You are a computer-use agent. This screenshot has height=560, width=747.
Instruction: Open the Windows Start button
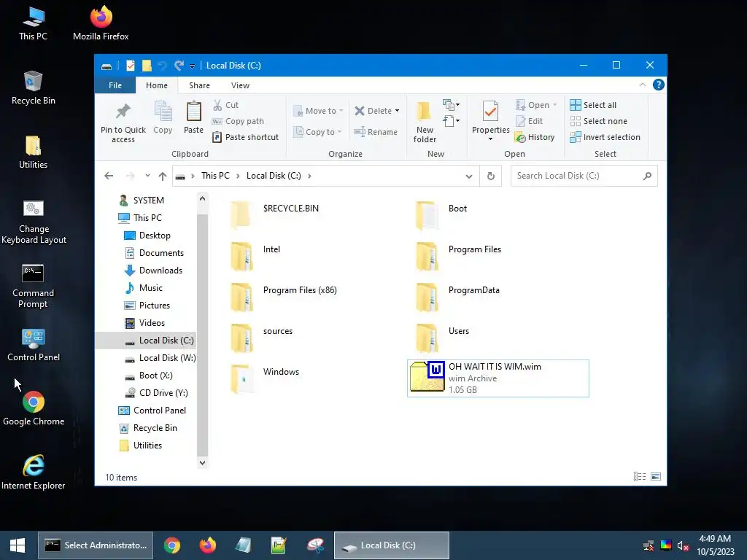[x=18, y=545]
